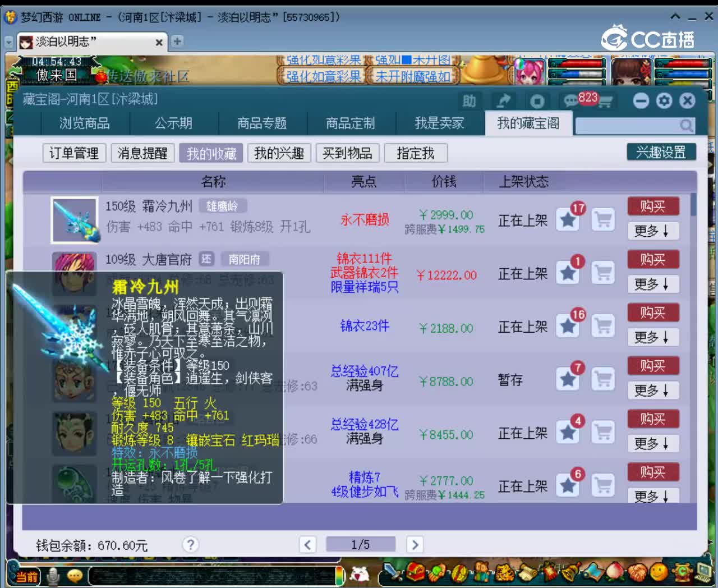Switch to the 商品定制 tab
The image size is (718, 588).
pos(351,123)
